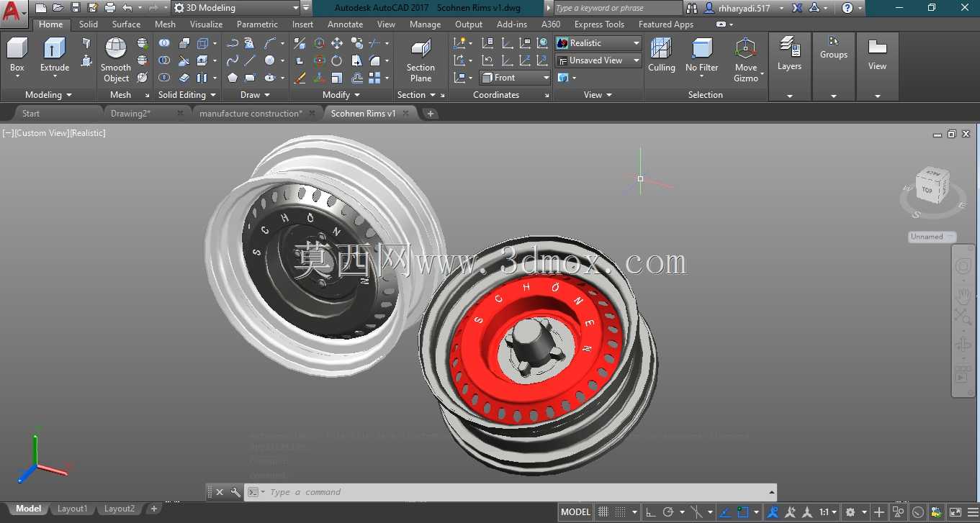
Task: Toggle 2D object snap in status bar
Action: 743,512
